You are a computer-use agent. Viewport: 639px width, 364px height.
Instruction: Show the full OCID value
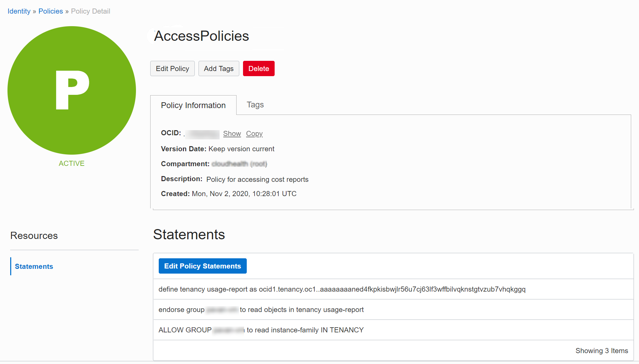click(x=232, y=133)
